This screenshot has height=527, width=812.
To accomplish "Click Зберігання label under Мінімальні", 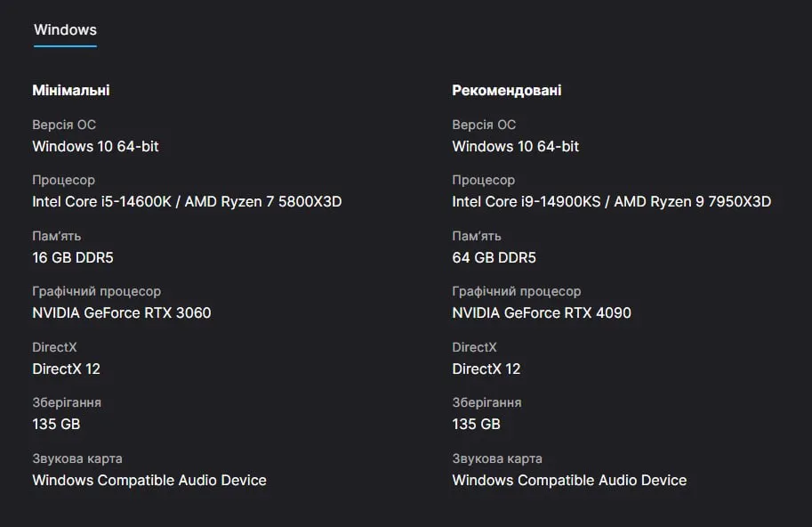I will coord(67,402).
